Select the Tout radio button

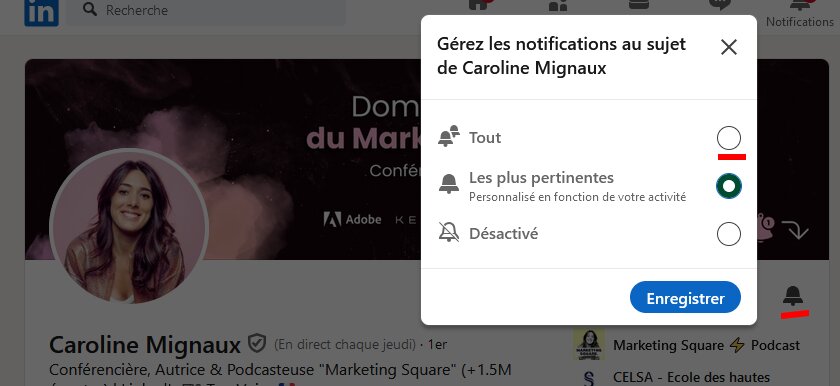729,138
